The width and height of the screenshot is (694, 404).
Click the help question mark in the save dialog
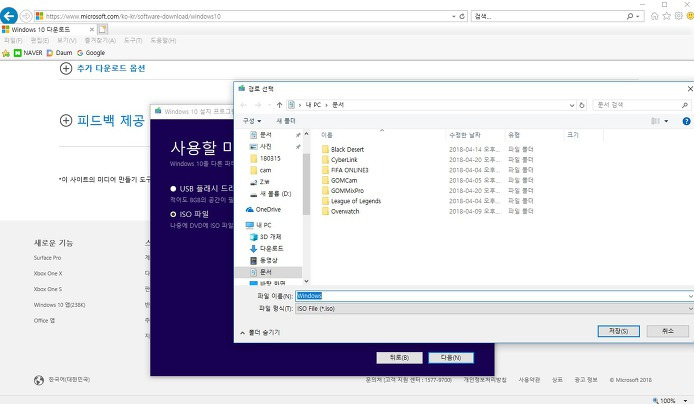click(686, 121)
